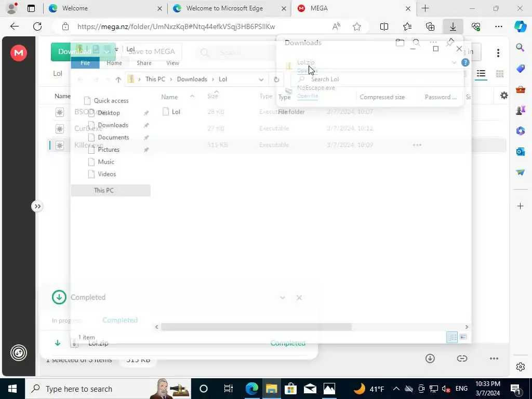The width and height of the screenshot is (532, 399).
Task: Open more options in MEGA bottom bar
Action: [494, 358]
